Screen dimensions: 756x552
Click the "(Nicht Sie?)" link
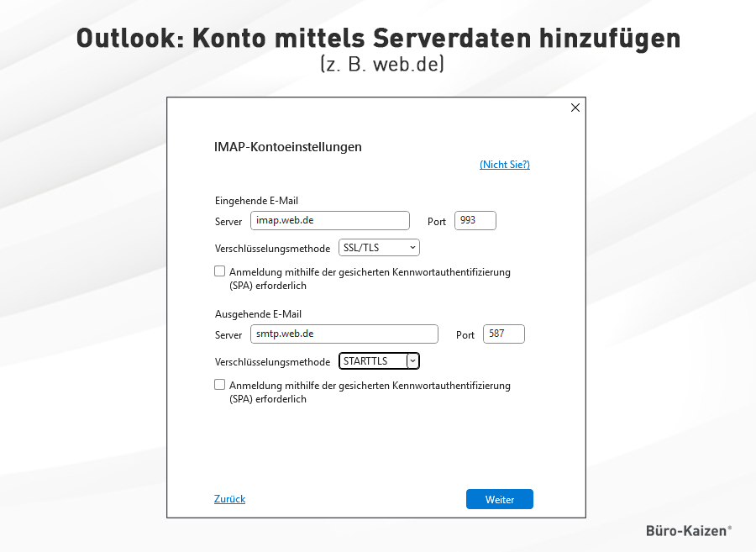(504, 165)
